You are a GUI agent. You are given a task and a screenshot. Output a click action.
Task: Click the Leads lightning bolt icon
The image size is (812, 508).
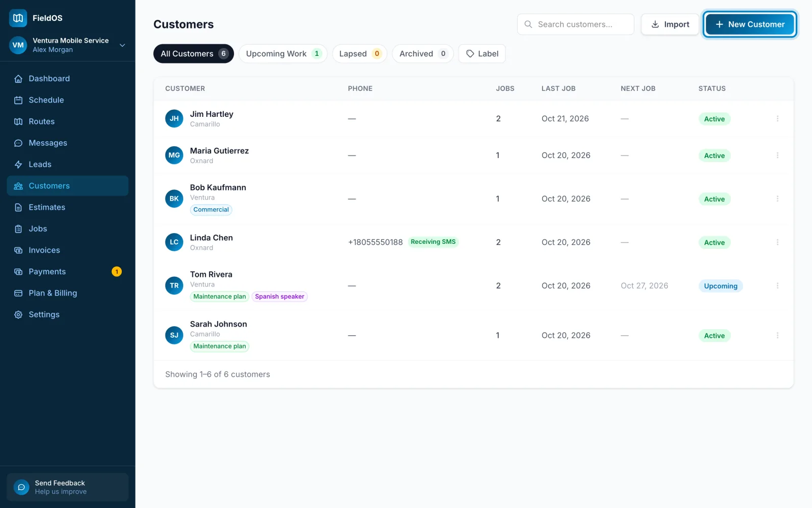tap(18, 165)
